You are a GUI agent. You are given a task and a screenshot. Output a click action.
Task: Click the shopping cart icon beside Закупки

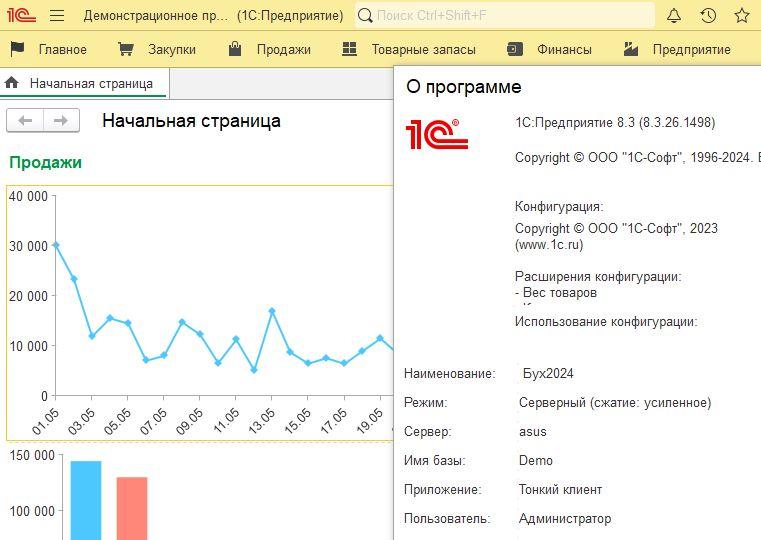126,49
